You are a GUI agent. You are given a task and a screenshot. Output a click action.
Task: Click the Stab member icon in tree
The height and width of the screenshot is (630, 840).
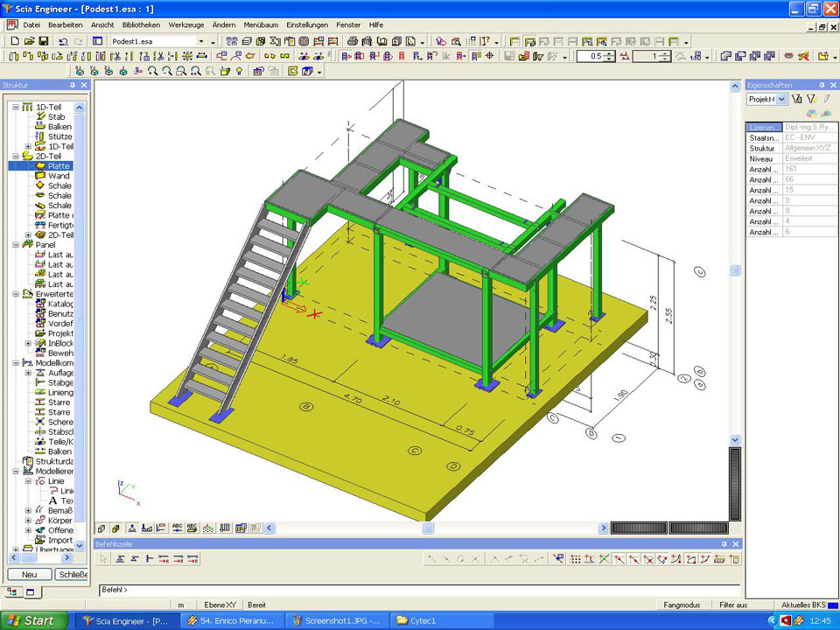[40, 116]
